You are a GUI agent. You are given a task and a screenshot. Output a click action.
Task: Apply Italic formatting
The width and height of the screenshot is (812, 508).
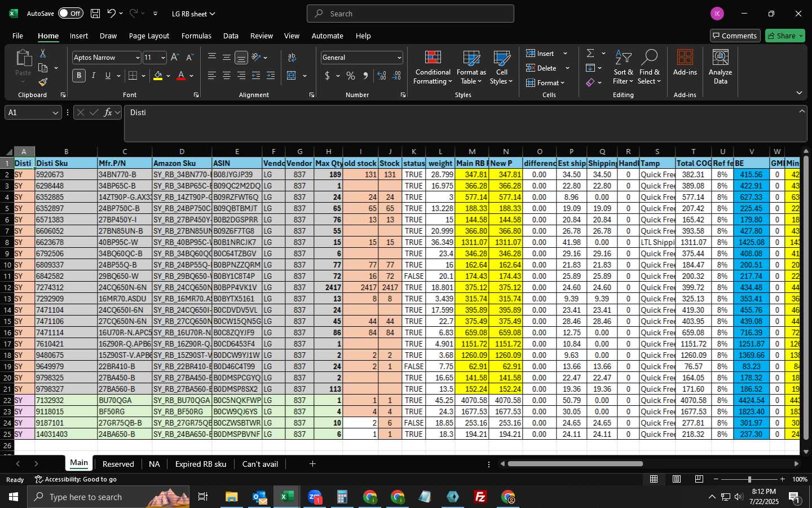click(93, 76)
